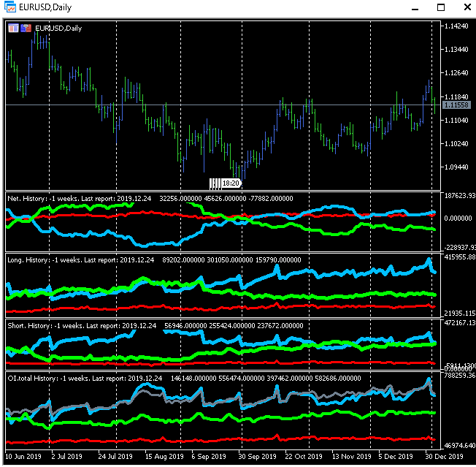Click the 22 Oct 2019 date label
Viewport: 476px width, 467px height.
[x=304, y=456]
